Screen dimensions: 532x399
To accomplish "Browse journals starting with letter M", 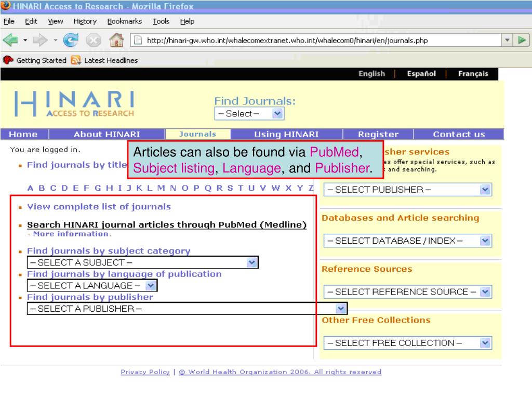I will coord(161,188).
